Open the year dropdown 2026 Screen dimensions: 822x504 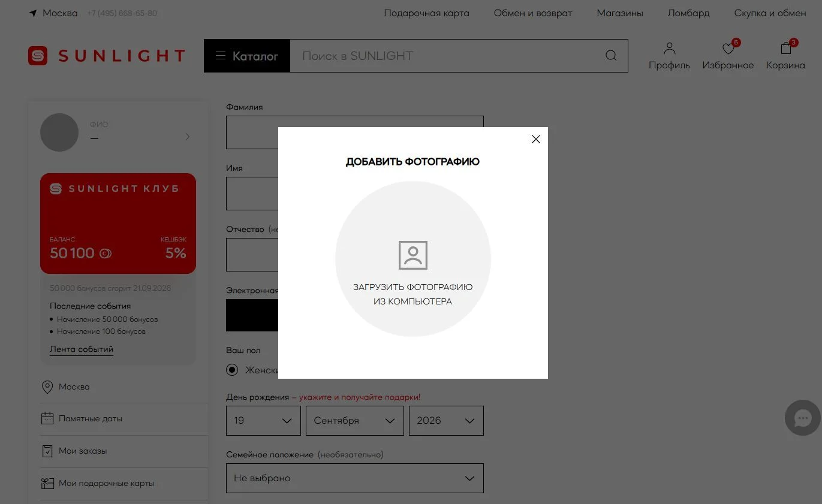click(446, 421)
